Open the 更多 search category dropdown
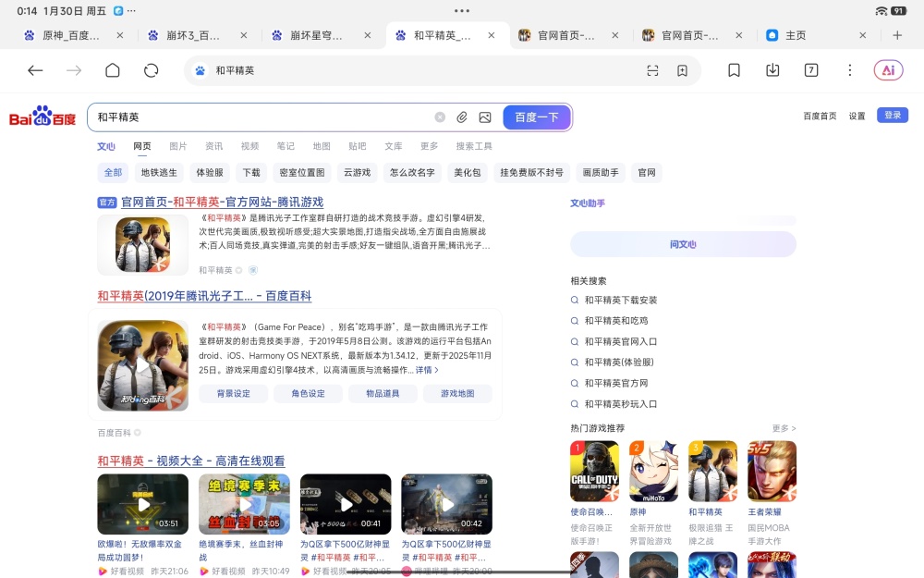The width and height of the screenshot is (924, 578). pyautogui.click(x=430, y=146)
